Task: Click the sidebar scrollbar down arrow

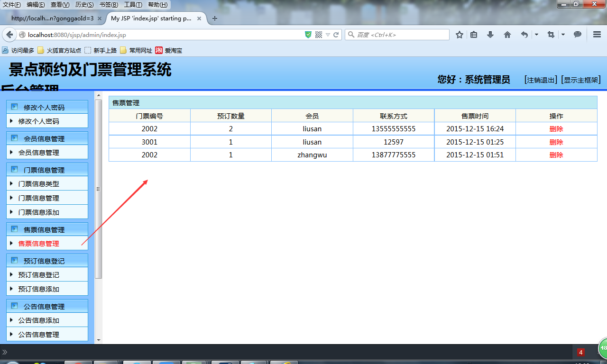Action: tap(99, 340)
